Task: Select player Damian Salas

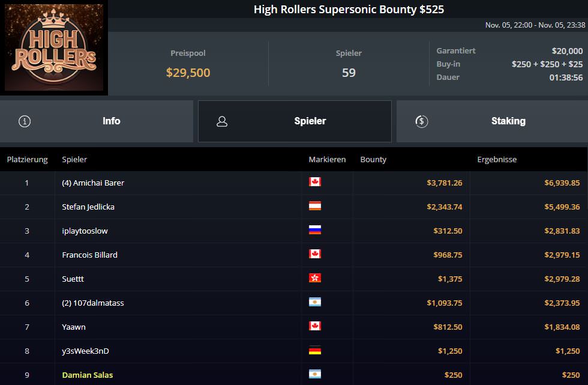Action: click(x=88, y=375)
